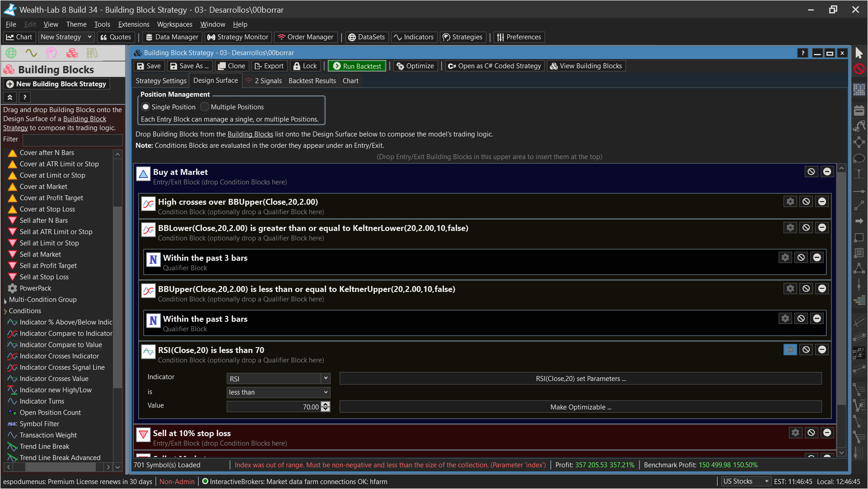The width and height of the screenshot is (868, 489).
Task: Open the Strategy Monitor
Action: click(x=238, y=37)
